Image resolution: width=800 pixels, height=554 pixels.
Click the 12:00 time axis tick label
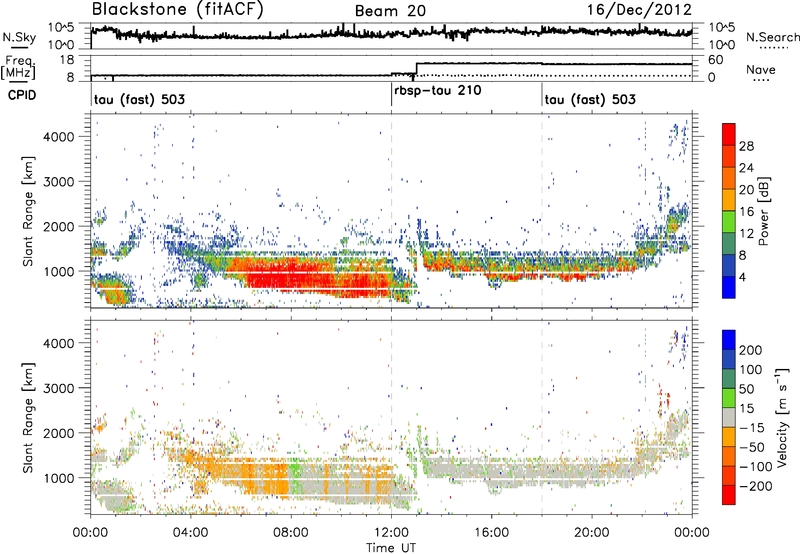391,533
